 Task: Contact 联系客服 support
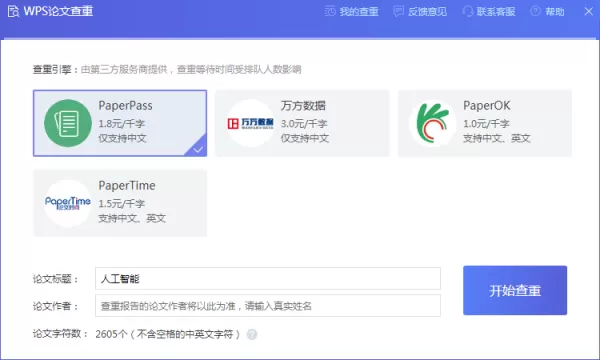(489, 12)
